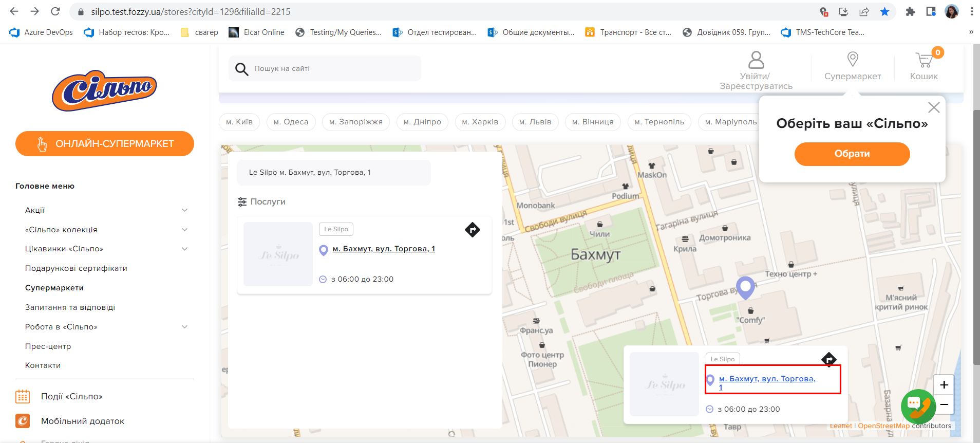Screen dimensions: 980x443
Task: Open Мобільний додаток app icon
Action: pyautogui.click(x=23, y=421)
